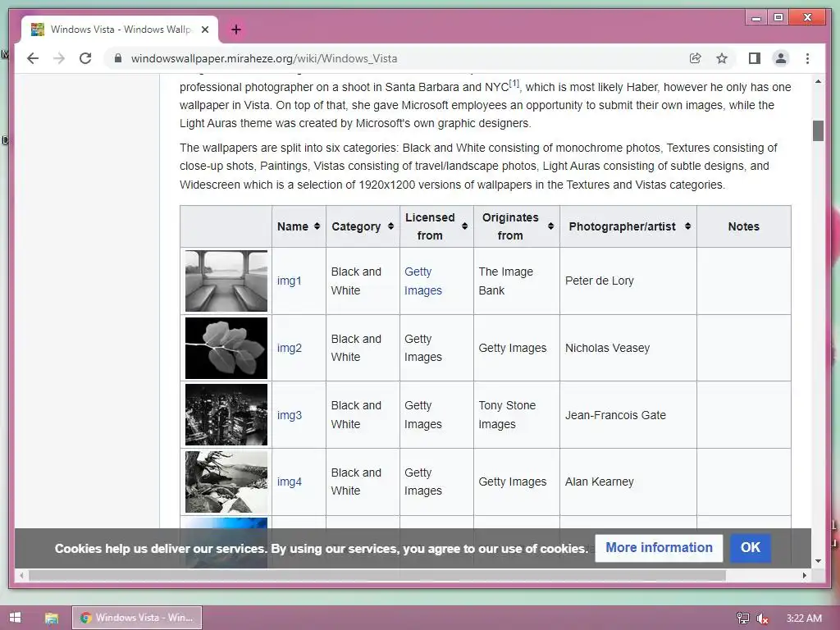Viewport: 840px width, 630px height.
Task: Select the 'Jean-Francois Gate' cell
Action: coord(628,415)
